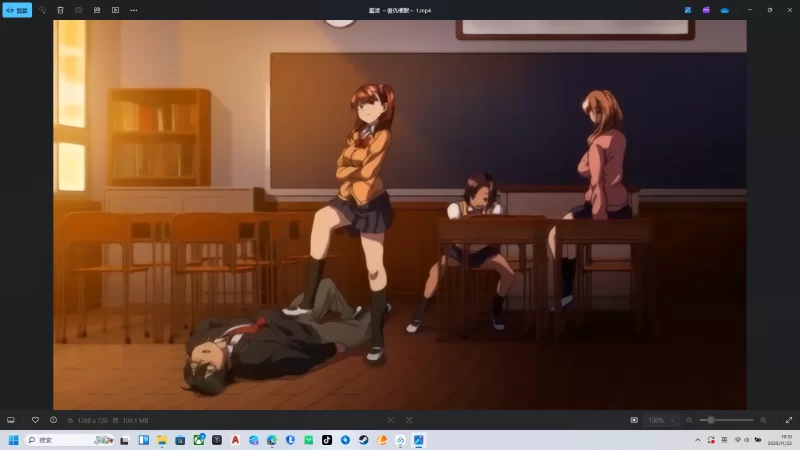
Task: Open the purple Clipchamp icon in title bar
Action: point(706,10)
